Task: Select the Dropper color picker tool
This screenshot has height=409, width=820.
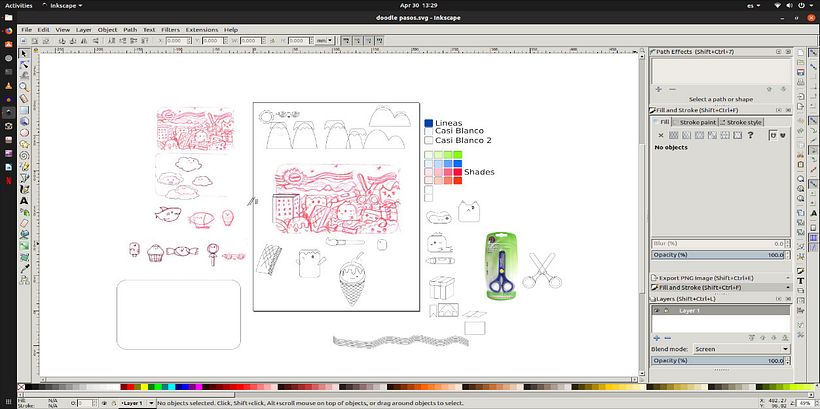Action: 24,269
